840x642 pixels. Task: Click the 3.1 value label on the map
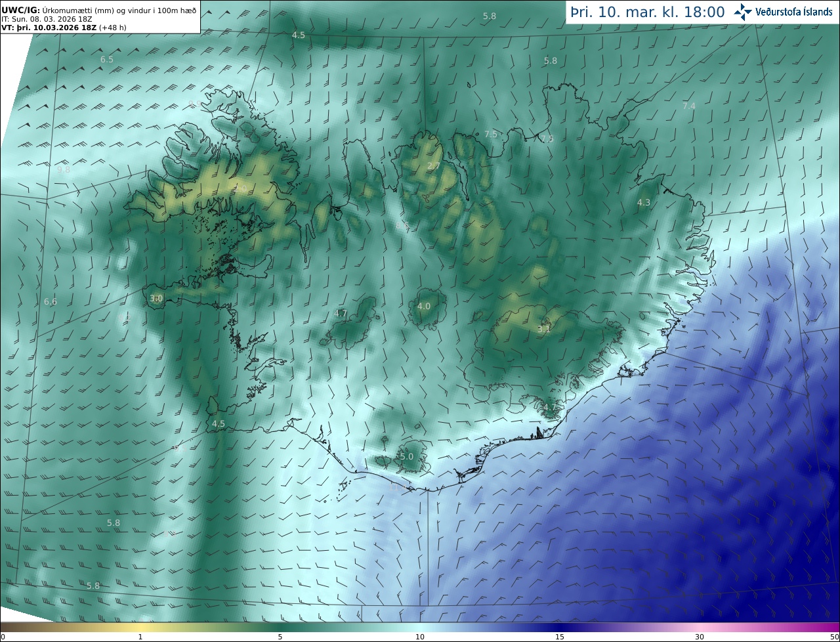(x=543, y=329)
